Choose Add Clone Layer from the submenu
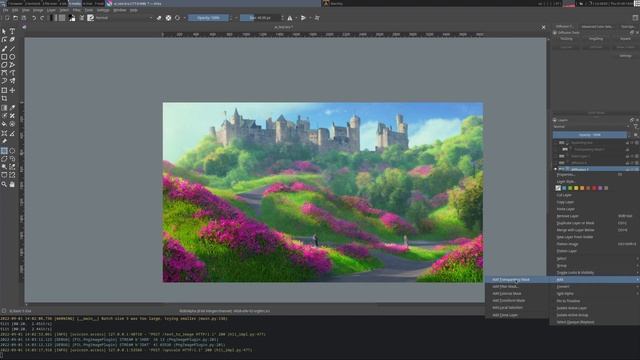640x360 pixels. [x=517, y=315]
